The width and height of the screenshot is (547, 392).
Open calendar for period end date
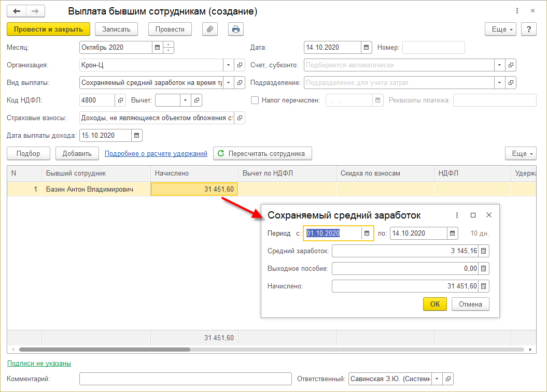[x=453, y=234]
